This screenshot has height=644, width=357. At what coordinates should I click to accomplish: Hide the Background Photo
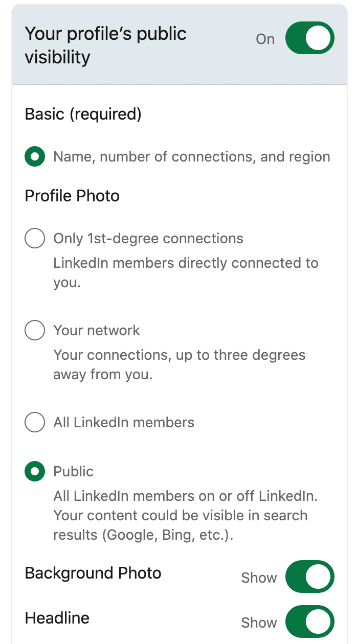pos(309,577)
